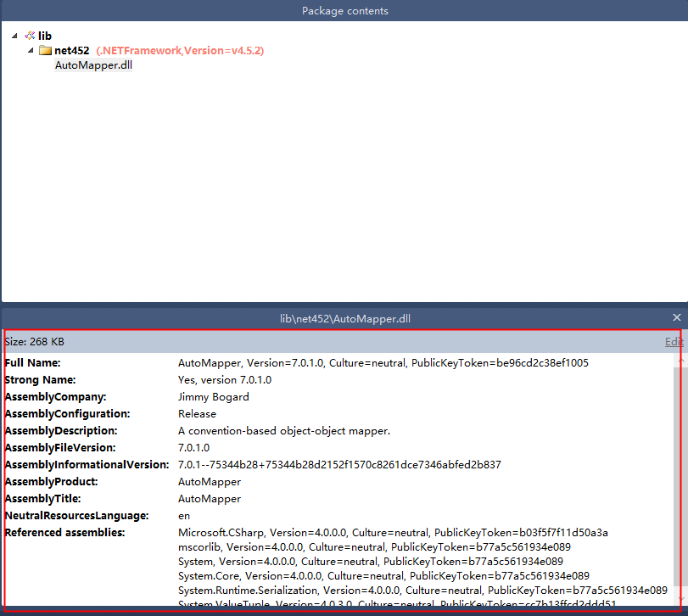
Task: Click the 'Size: 268 KB' label
Action: (x=35, y=342)
